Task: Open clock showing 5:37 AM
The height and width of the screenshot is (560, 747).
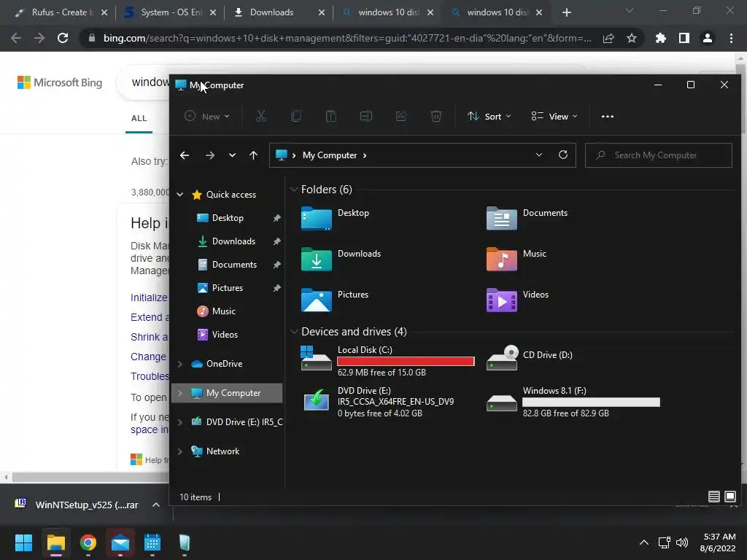Action: tap(718, 542)
